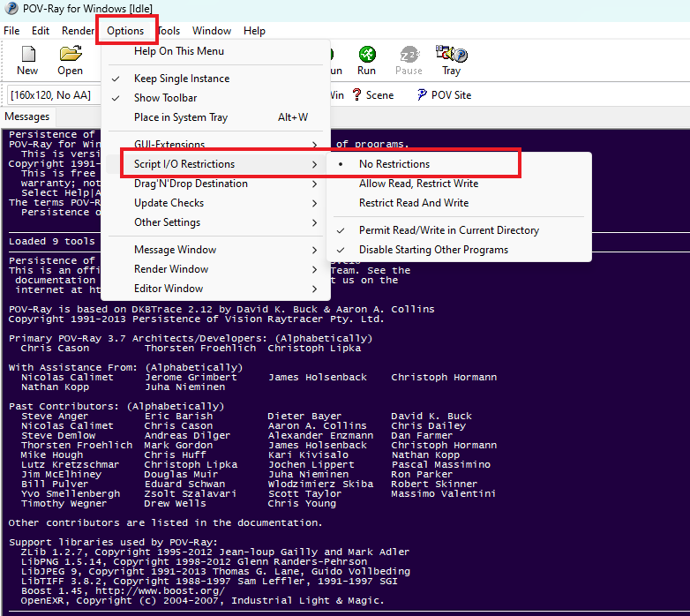Open the resolution preset [160x120, No AA] dropdown

(x=53, y=95)
